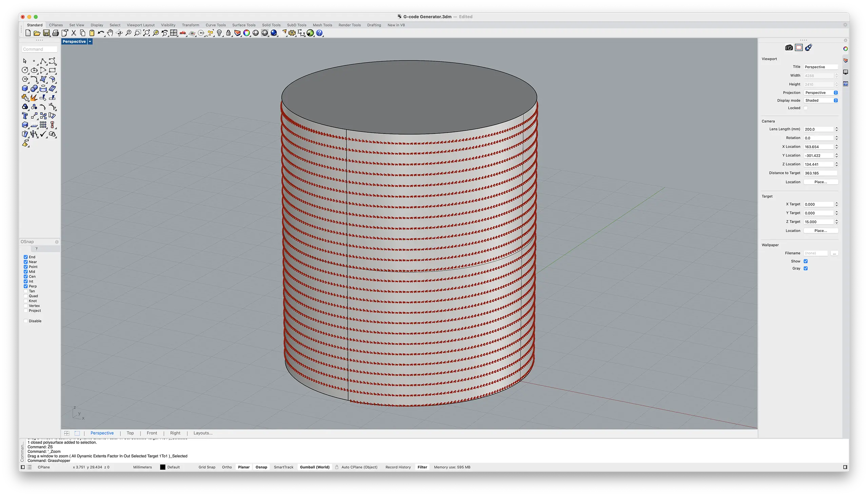The height and width of the screenshot is (496, 868).
Task: Switch to the Front viewport tab
Action: pyautogui.click(x=152, y=433)
